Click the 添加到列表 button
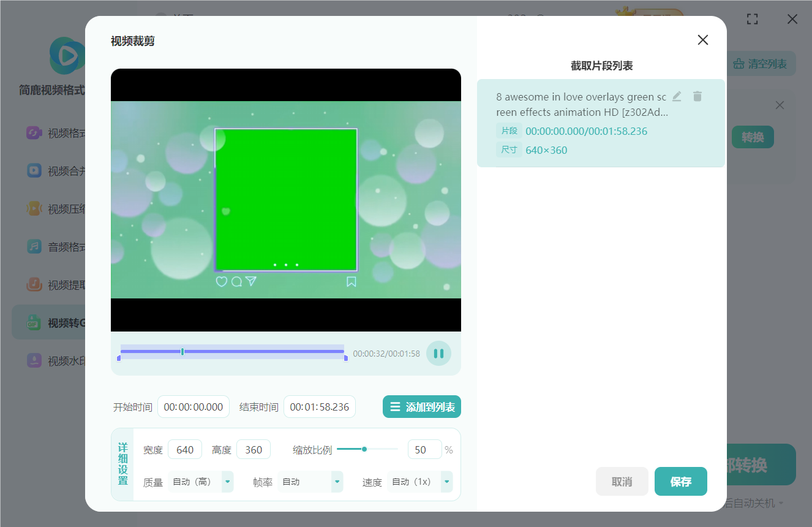Screen dimensions: 812x527 coord(421,407)
